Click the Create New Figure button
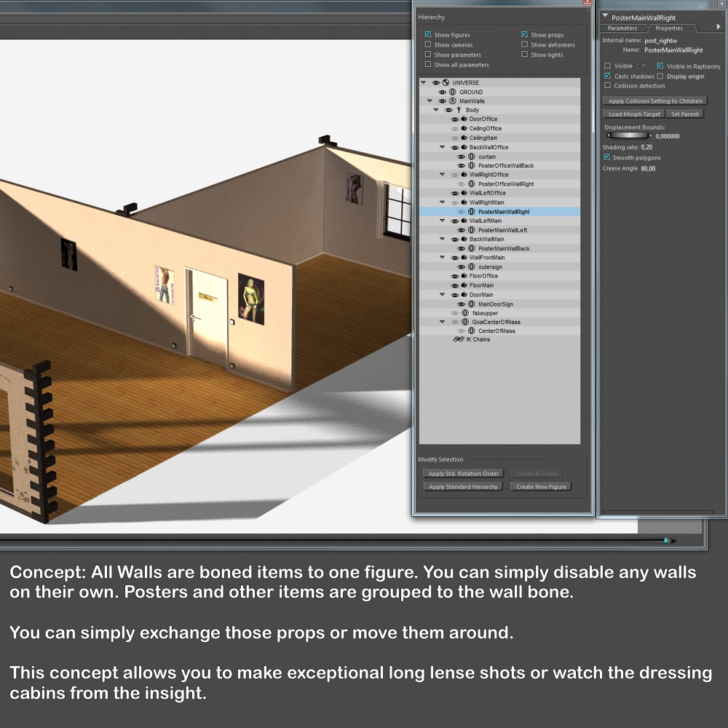The height and width of the screenshot is (728, 728). tap(541, 486)
